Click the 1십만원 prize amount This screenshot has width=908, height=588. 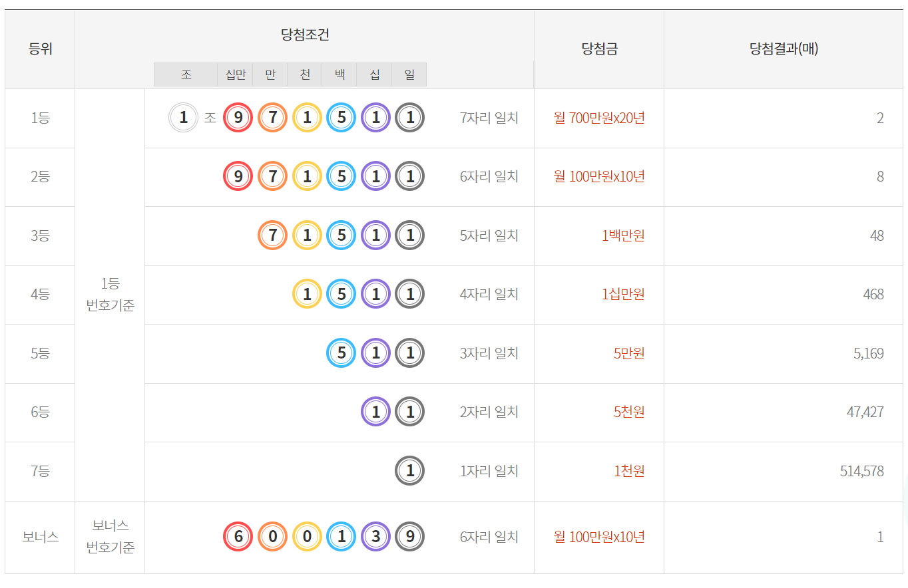pos(623,295)
